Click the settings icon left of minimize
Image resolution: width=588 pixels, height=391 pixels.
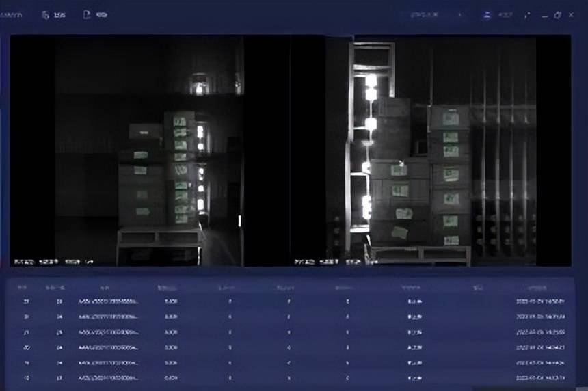(527, 15)
